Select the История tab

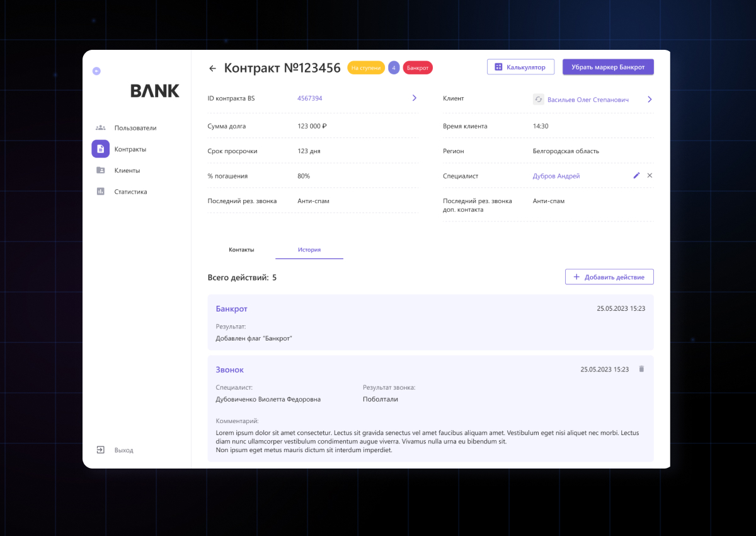(309, 249)
